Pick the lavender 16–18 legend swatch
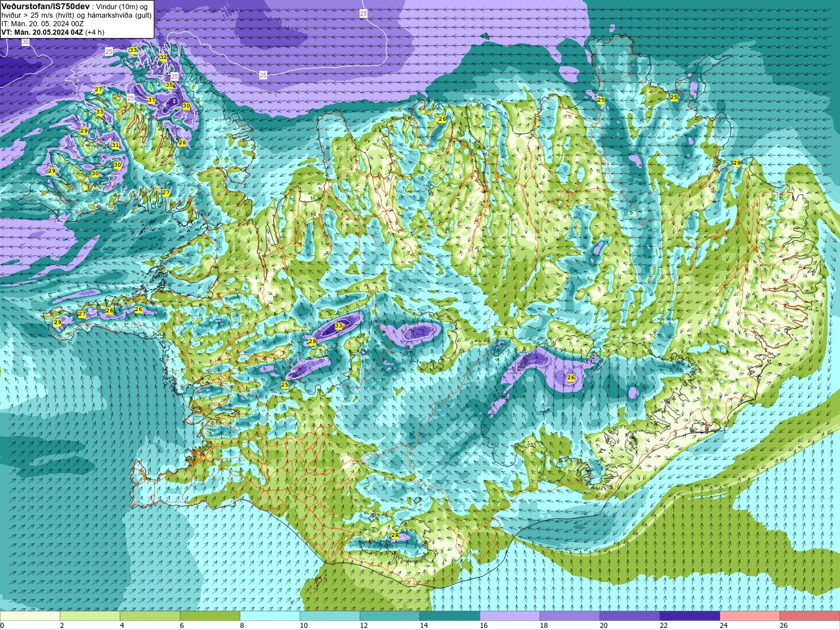The image size is (840, 630). 510,616
